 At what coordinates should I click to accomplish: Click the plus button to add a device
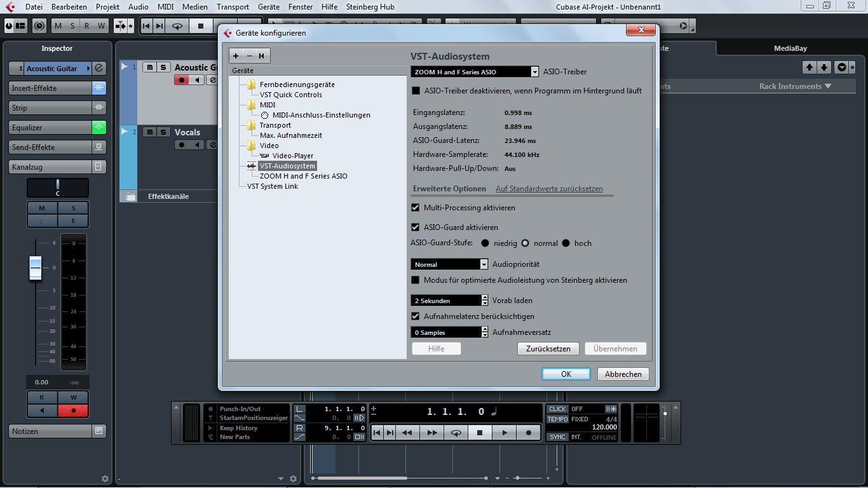click(x=236, y=56)
